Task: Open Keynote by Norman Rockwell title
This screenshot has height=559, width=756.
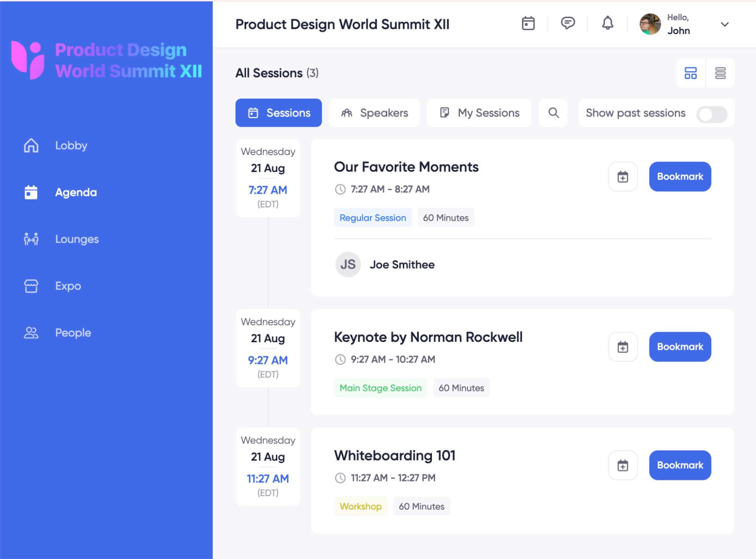Action: (428, 337)
